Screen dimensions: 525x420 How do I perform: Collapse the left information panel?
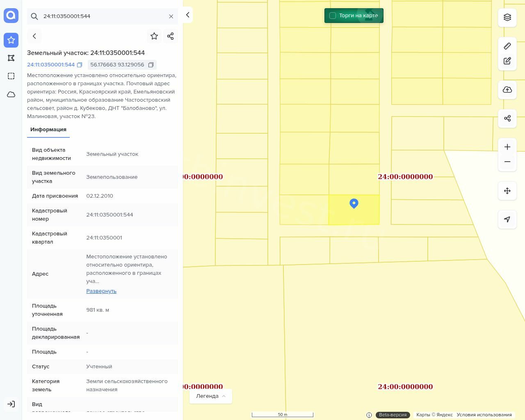(x=187, y=15)
